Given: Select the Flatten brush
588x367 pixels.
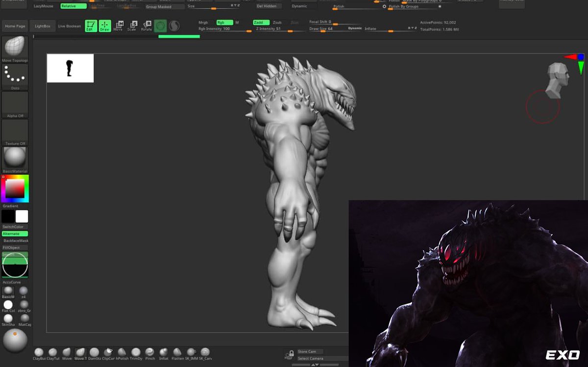Looking at the screenshot, I should coord(176,353).
